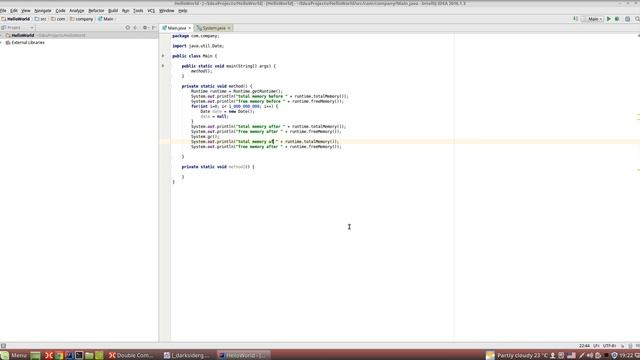Click the line separator selector in status bar
This screenshot has width=640, height=360.
pyautogui.click(x=596, y=346)
